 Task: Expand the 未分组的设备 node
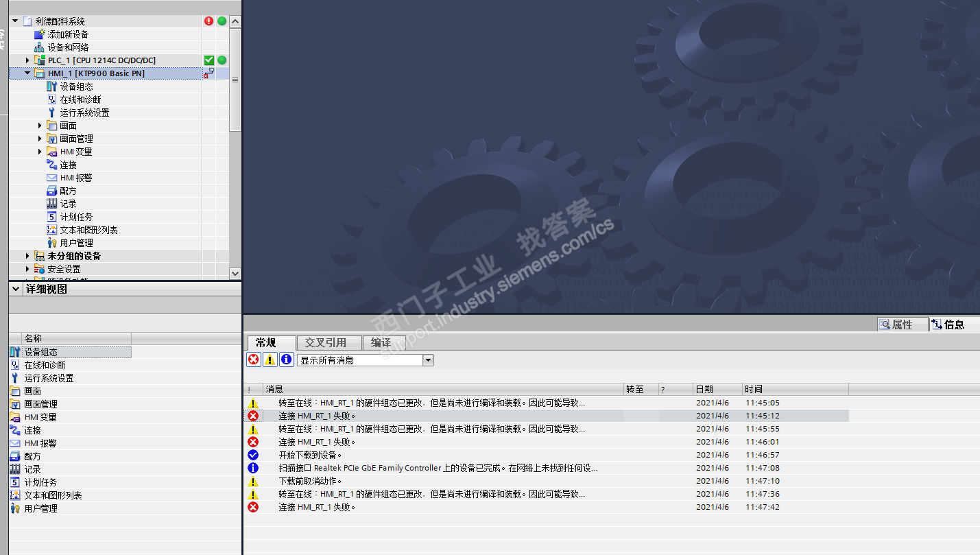tap(27, 256)
